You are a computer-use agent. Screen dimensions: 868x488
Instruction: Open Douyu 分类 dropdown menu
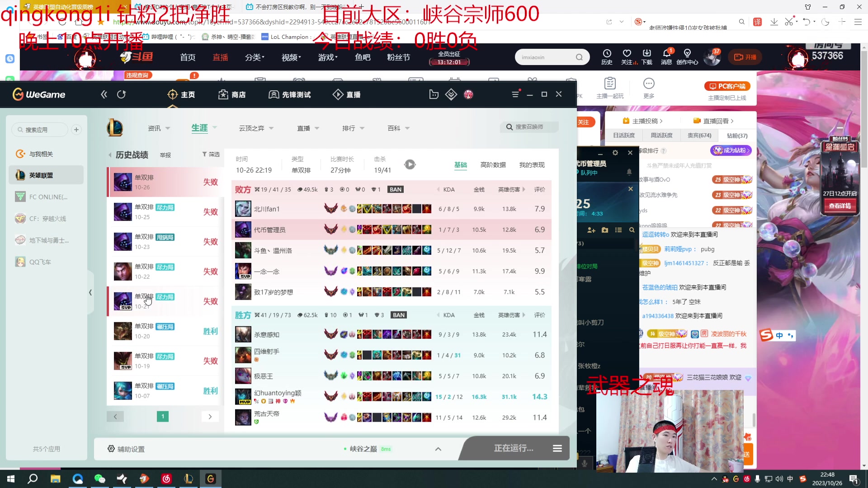[255, 57]
